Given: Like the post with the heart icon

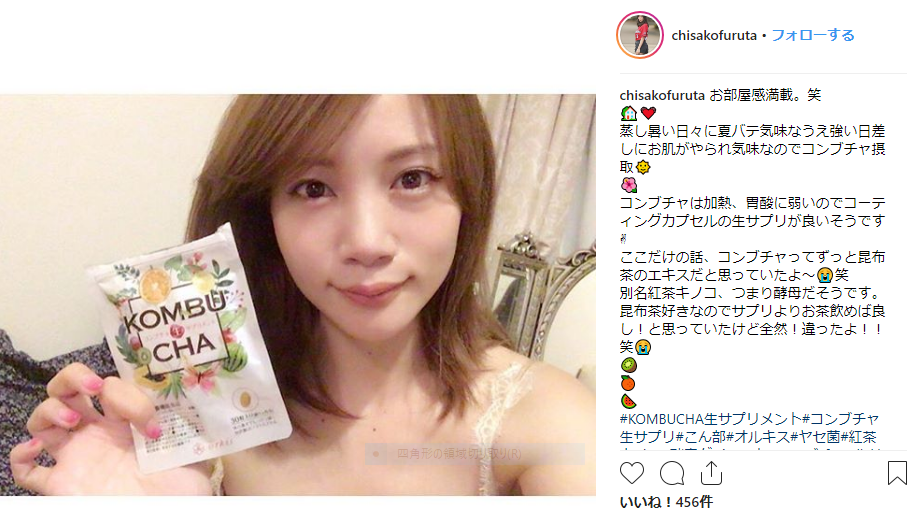Looking at the screenshot, I should 632,473.
